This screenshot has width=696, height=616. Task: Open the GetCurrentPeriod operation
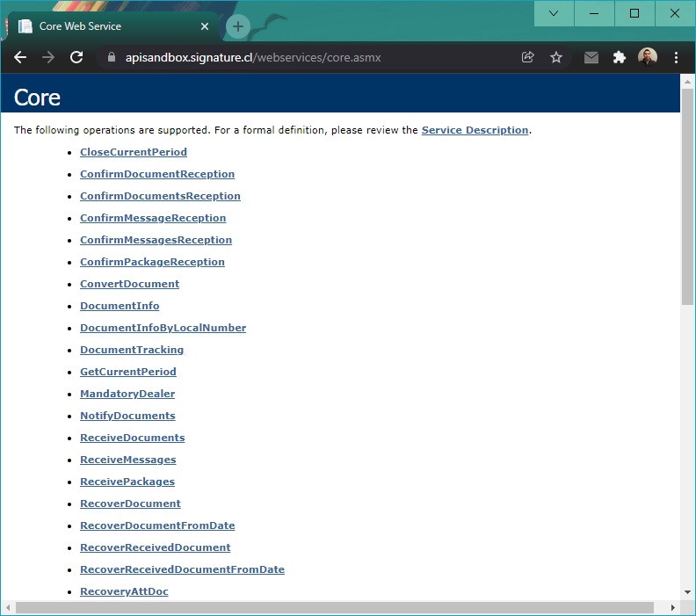coord(127,372)
